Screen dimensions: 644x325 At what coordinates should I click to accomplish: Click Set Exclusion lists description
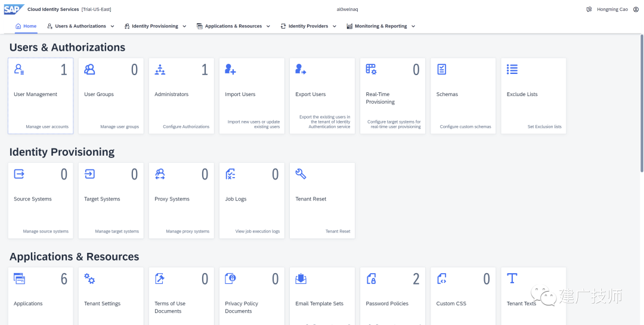tap(544, 126)
